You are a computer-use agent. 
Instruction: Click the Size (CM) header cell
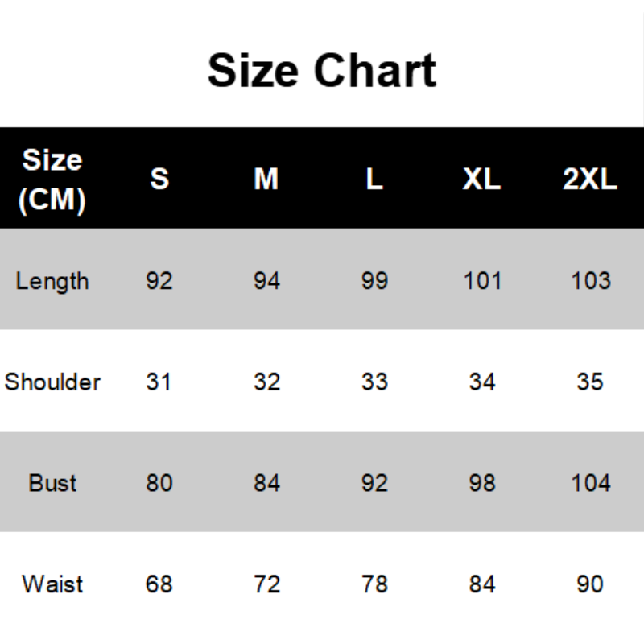[x=52, y=180]
